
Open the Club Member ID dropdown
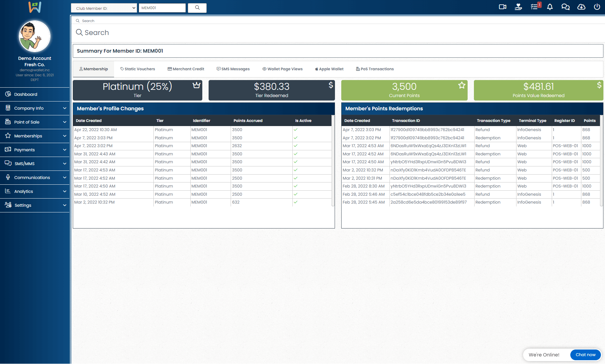click(x=104, y=8)
